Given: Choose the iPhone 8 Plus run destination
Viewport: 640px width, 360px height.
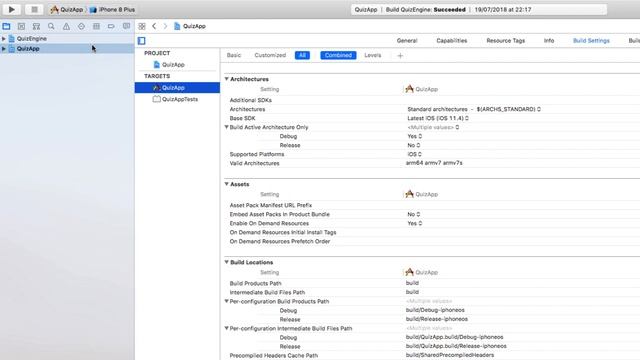Looking at the screenshot, I should [113, 9].
